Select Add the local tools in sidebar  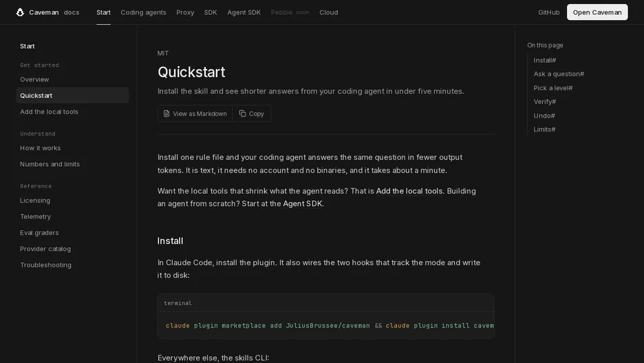pyautogui.click(x=49, y=112)
